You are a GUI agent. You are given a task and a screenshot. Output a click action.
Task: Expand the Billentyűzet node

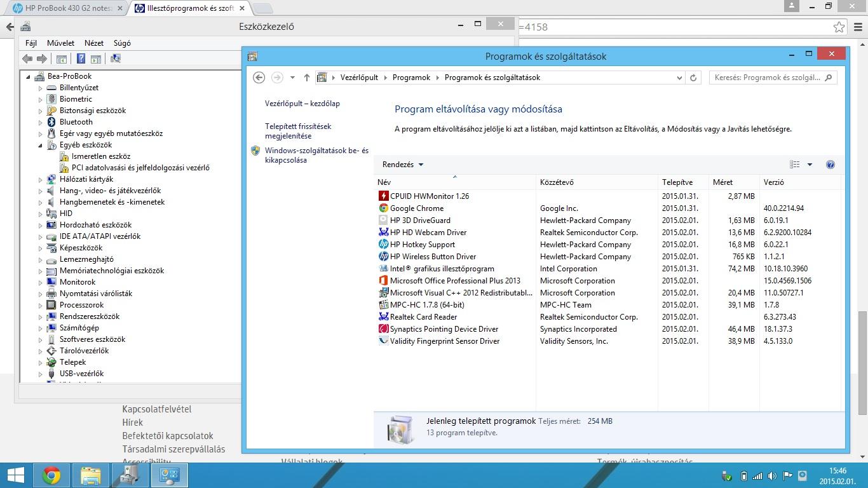click(40, 88)
